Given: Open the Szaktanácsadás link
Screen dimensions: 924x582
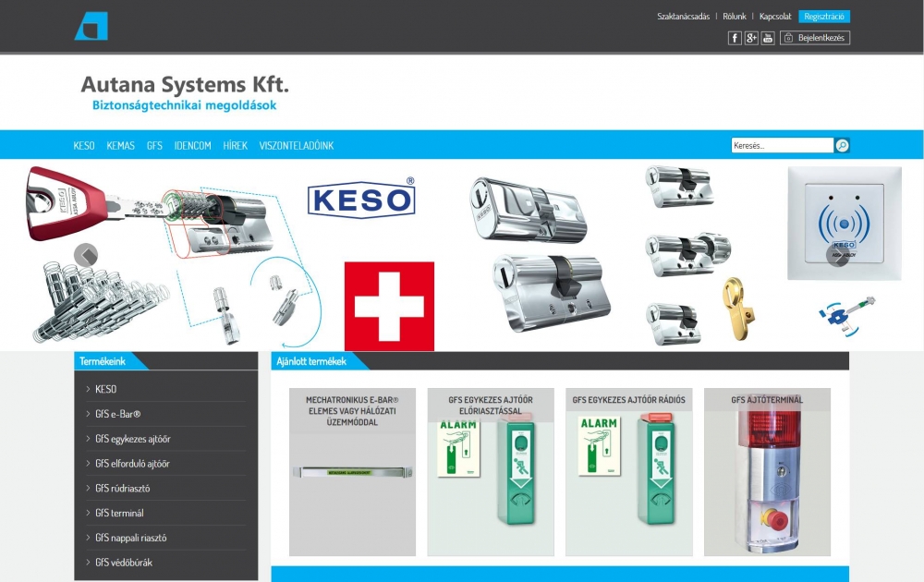Looking at the screenshot, I should click(683, 17).
